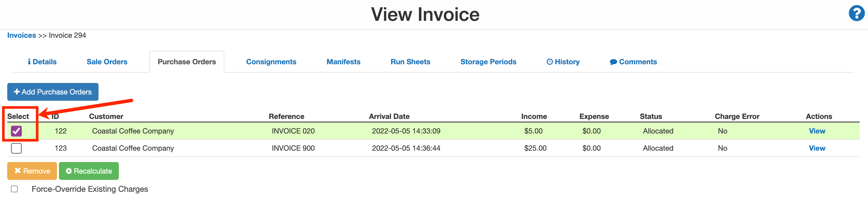The height and width of the screenshot is (204, 868).
Task: Enable Force-Override Existing Charges
Action: click(x=14, y=189)
